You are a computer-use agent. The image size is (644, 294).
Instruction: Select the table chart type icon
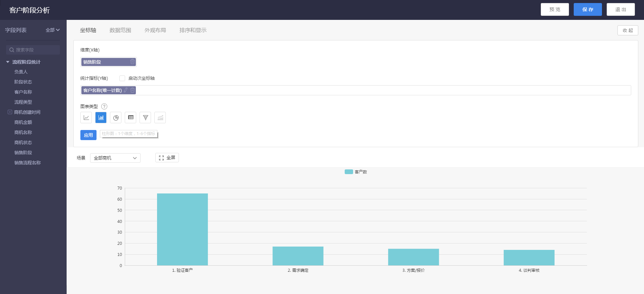[130, 118]
